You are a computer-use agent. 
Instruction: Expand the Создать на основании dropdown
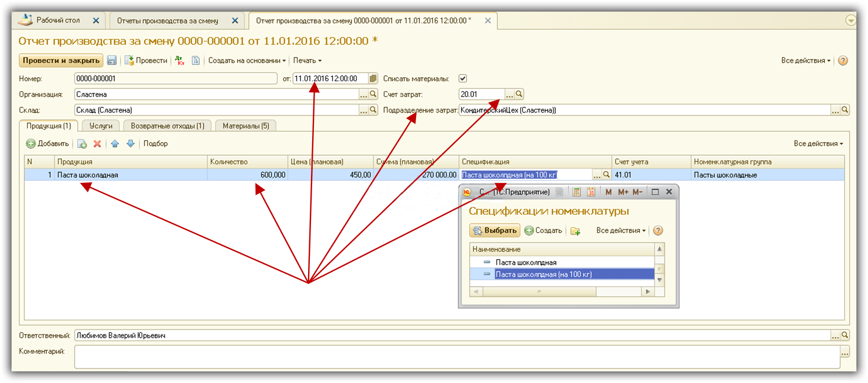(247, 60)
